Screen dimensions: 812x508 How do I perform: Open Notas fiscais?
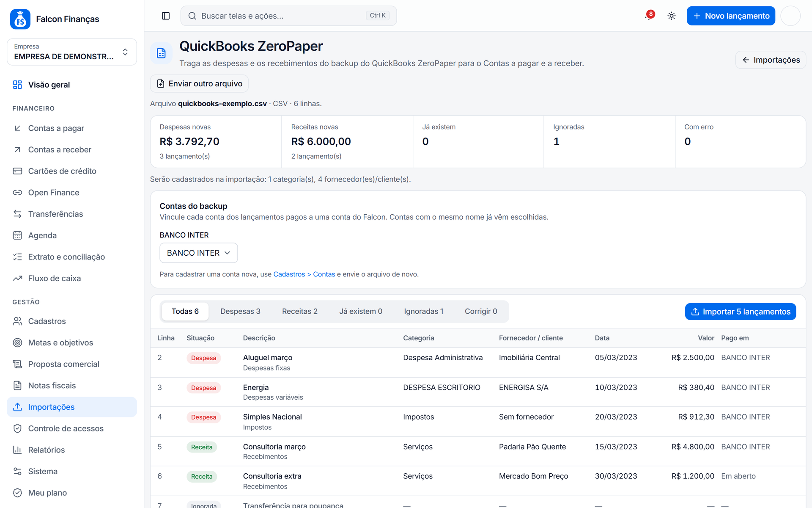(x=72, y=386)
